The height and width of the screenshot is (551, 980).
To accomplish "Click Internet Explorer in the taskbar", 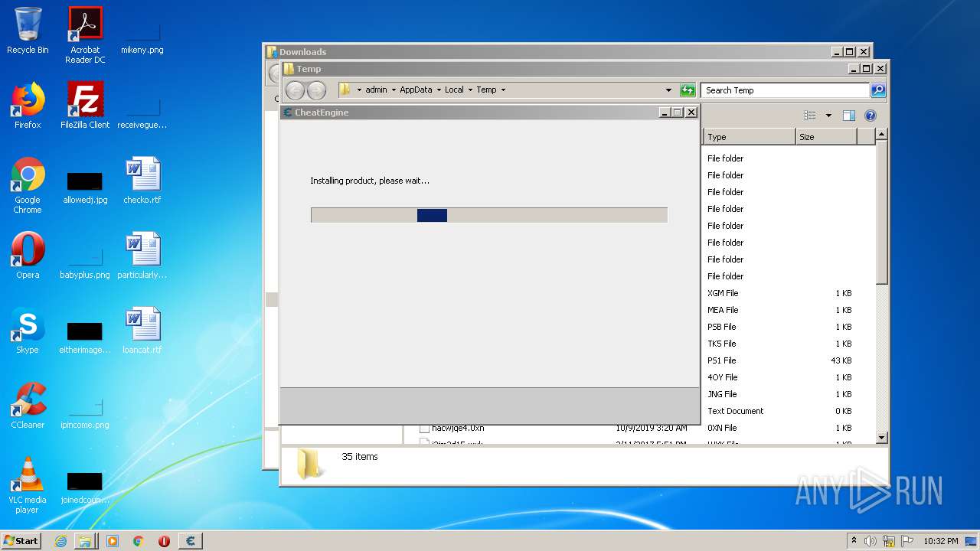I will (60, 541).
